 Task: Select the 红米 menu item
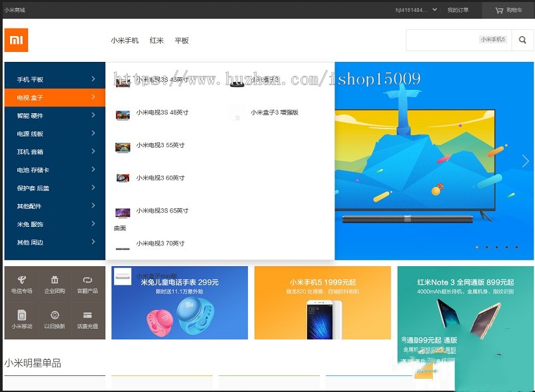(x=157, y=40)
